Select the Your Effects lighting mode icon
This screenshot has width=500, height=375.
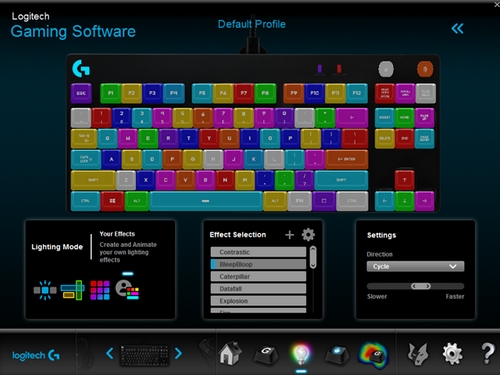point(127,289)
